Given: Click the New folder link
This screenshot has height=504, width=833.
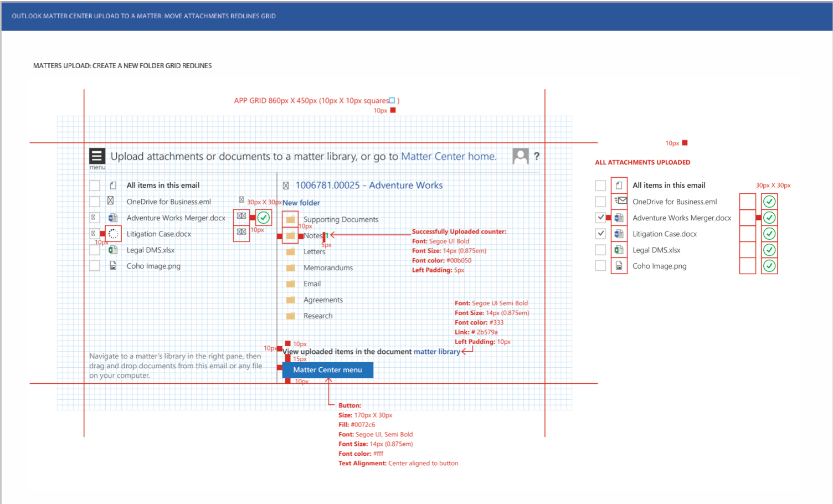Looking at the screenshot, I should (301, 203).
